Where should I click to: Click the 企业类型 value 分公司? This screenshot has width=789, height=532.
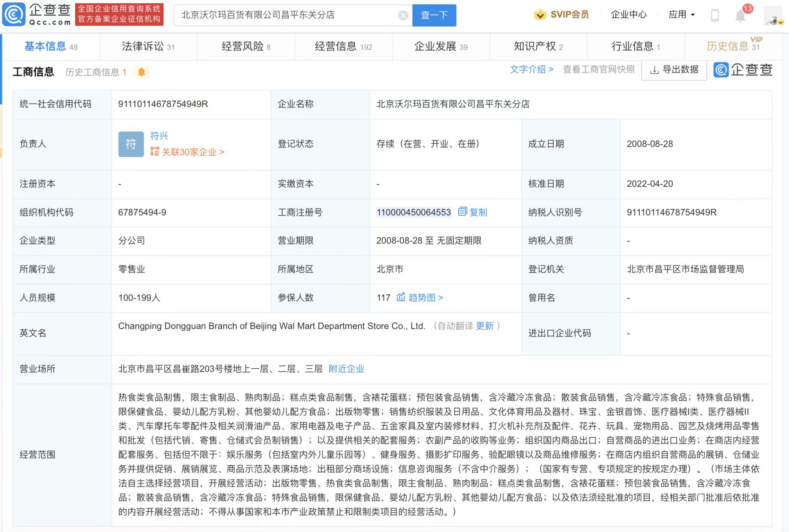click(x=132, y=241)
